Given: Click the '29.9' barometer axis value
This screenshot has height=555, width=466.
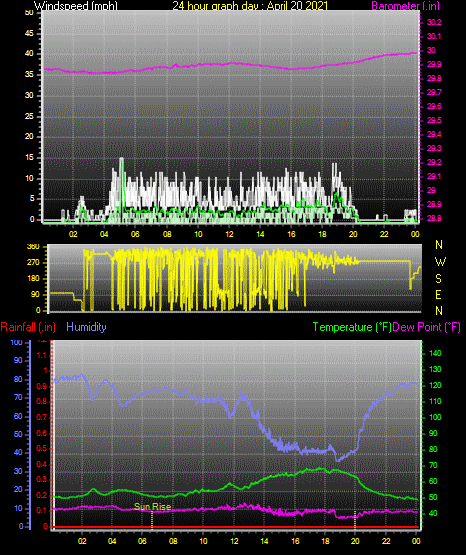Looking at the screenshot, I should 434,64.
